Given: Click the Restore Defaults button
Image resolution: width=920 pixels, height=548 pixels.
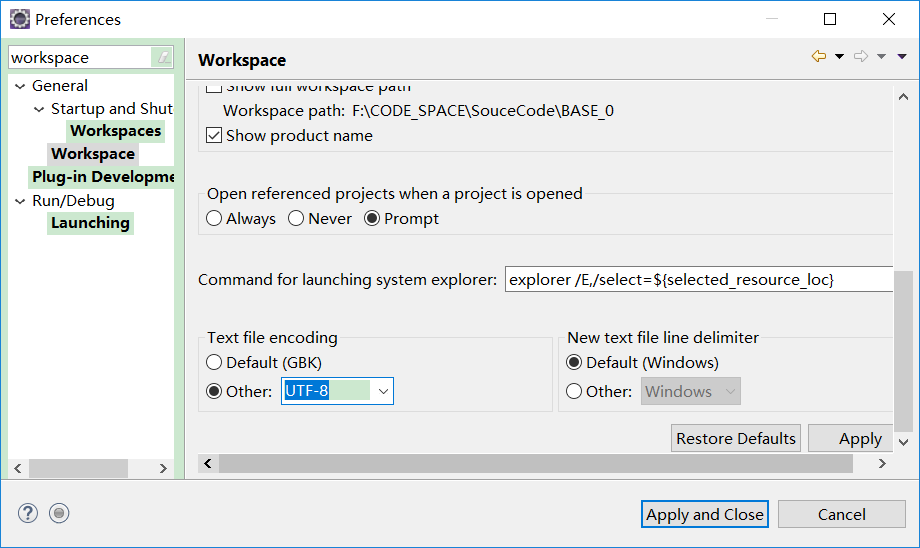Looking at the screenshot, I should click(x=736, y=438).
